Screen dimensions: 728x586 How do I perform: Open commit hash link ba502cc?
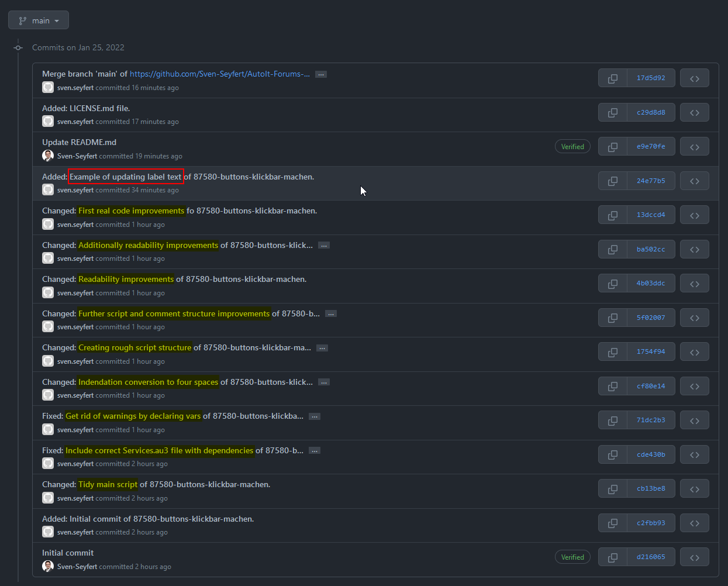tap(650, 249)
